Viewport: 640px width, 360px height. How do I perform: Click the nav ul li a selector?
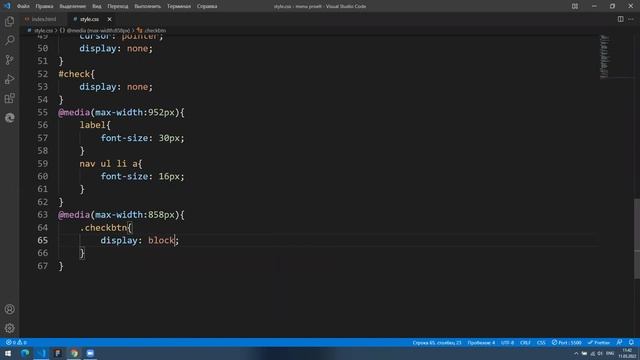pos(109,164)
